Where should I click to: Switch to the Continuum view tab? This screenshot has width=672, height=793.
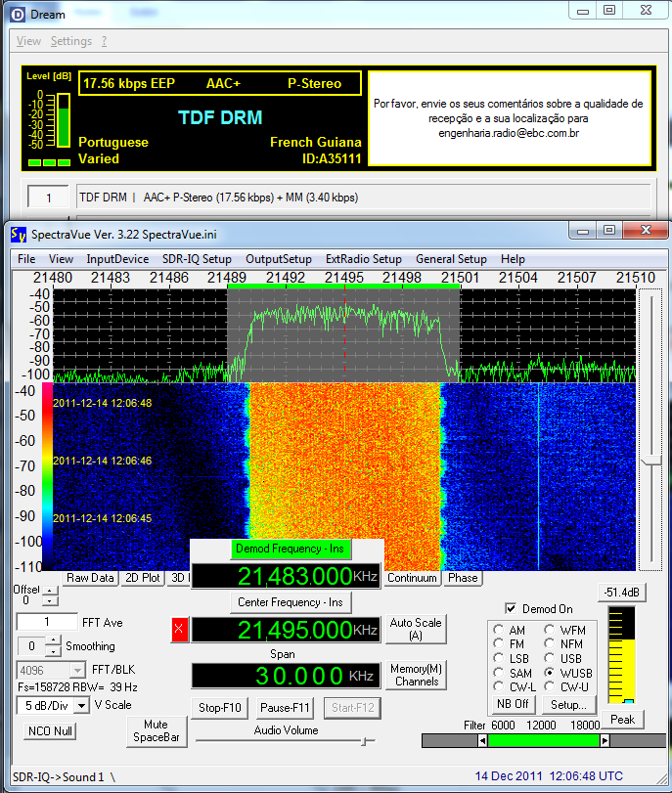(x=412, y=578)
